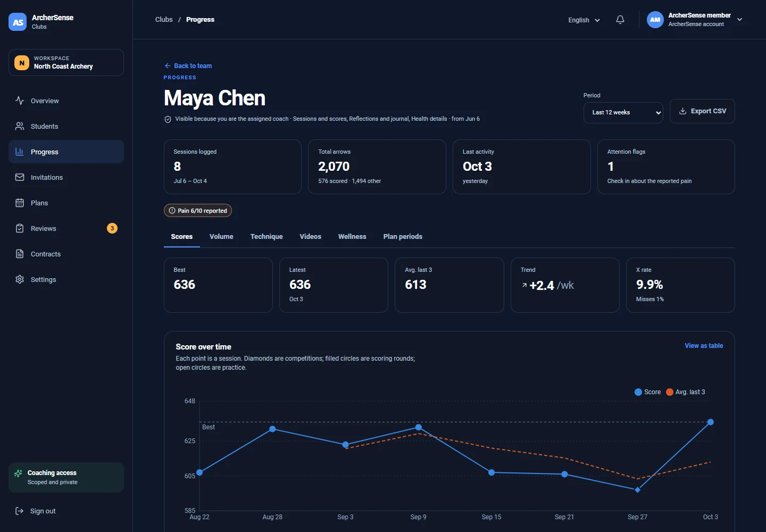This screenshot has width=766, height=532.
Task: Open the North Coast Archery workspace switcher
Action: 66,63
